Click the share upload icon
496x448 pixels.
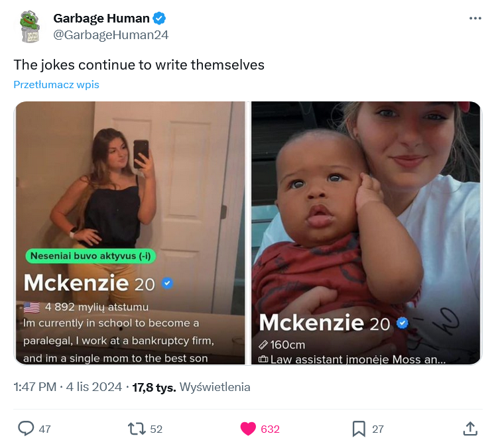click(469, 429)
